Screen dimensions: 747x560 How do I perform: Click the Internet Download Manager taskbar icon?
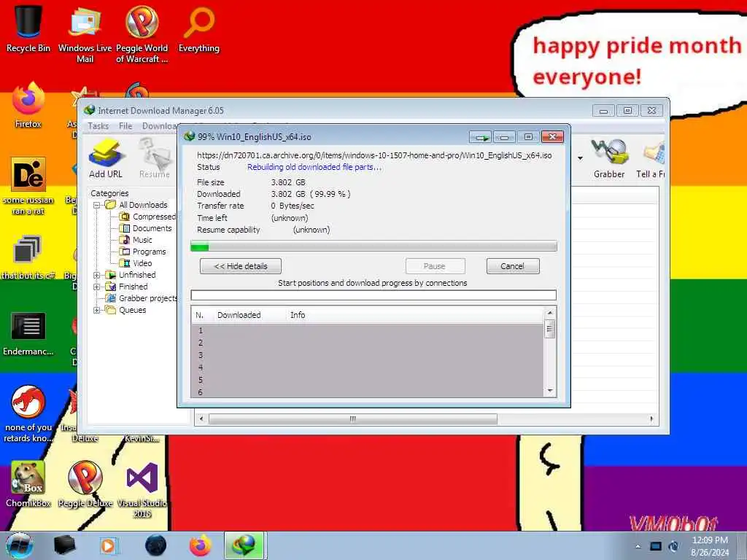click(x=244, y=545)
